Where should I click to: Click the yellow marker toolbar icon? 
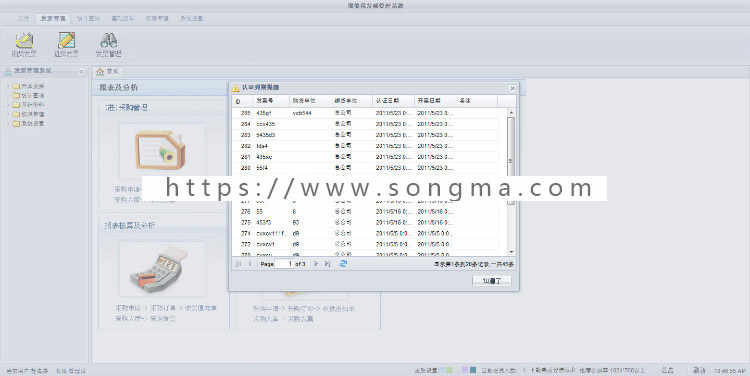click(24, 41)
